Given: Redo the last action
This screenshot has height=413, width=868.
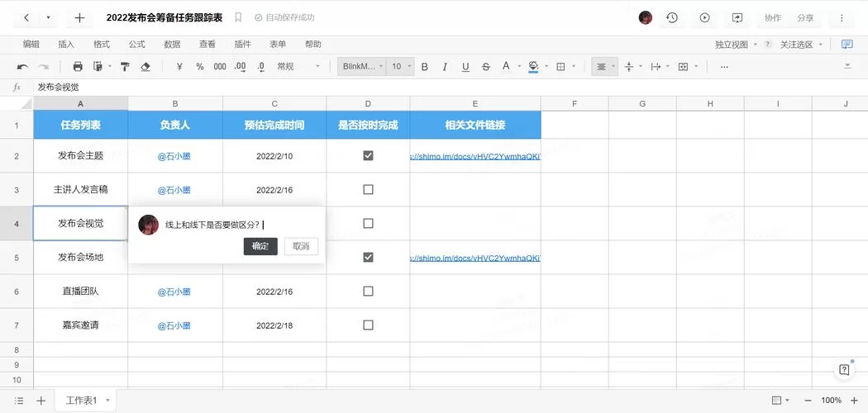Looking at the screenshot, I should (43, 66).
